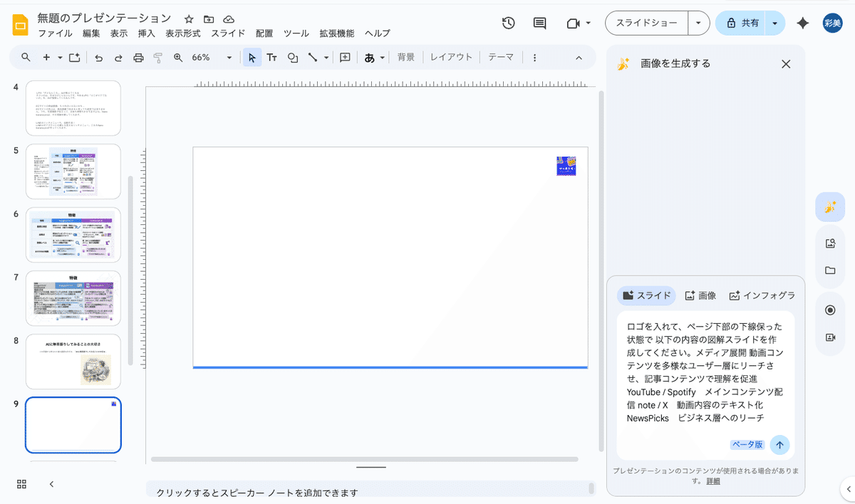This screenshot has width=855, height=504.
Task: Open the 挿入 menu
Action: click(147, 33)
